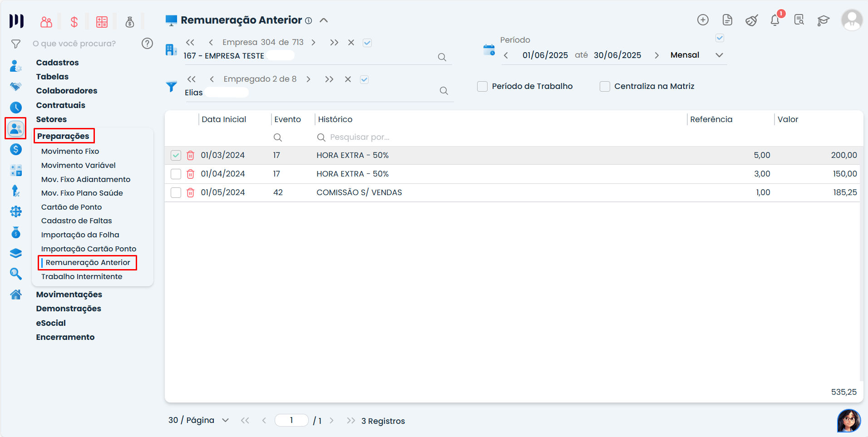This screenshot has height=437, width=868.
Task: Open the virtual assistant avatar
Action: pos(848,421)
